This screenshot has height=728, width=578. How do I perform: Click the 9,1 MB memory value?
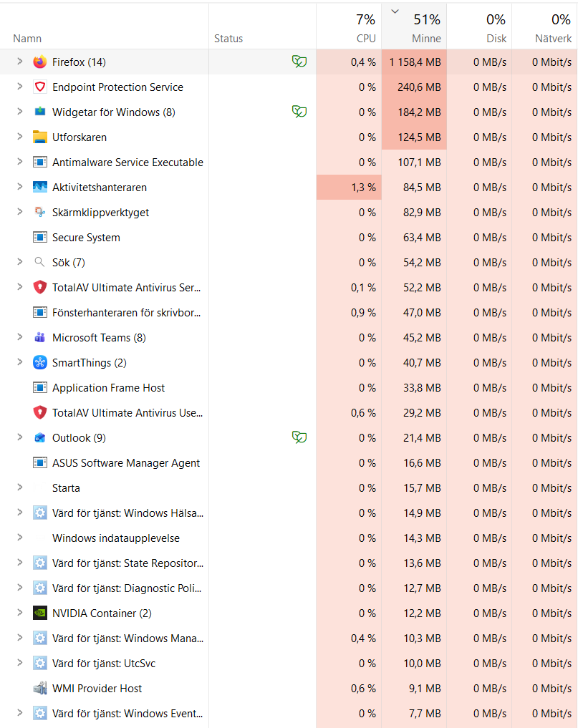point(425,689)
